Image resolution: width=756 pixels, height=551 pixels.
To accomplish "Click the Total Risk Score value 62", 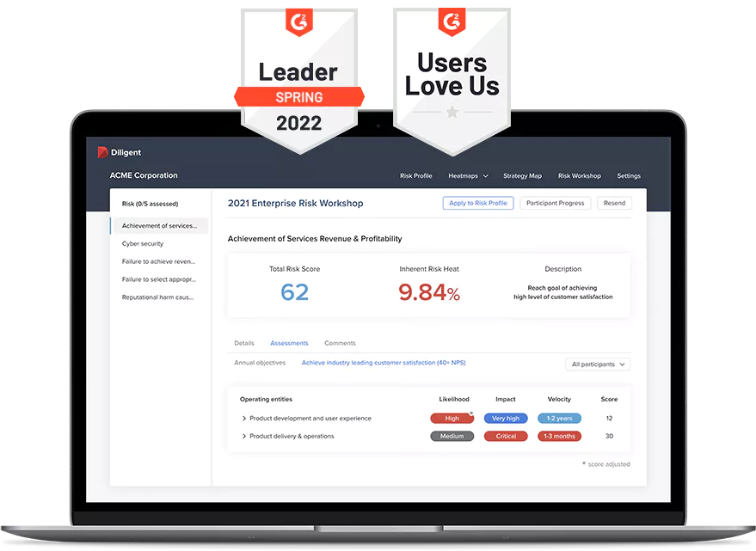I will [x=295, y=292].
